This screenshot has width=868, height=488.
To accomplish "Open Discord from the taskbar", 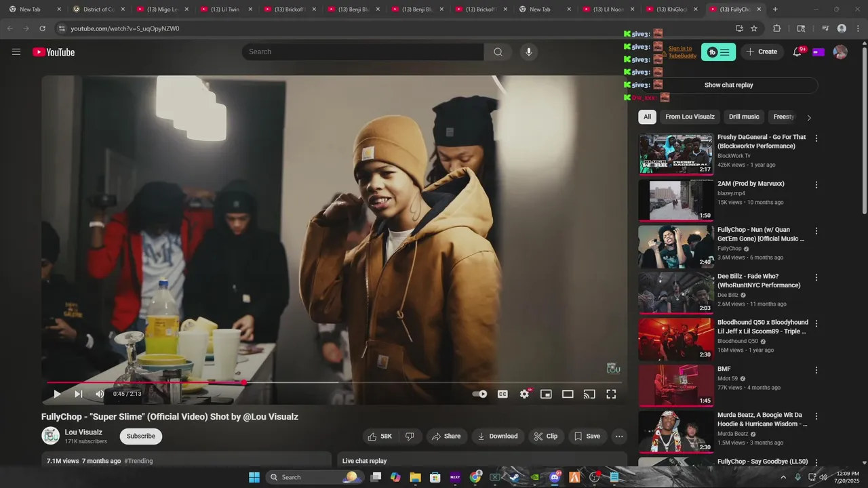I will (x=555, y=477).
